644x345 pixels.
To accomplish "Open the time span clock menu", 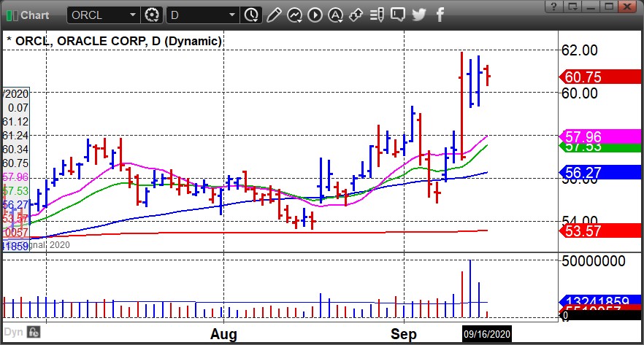I will 251,15.
